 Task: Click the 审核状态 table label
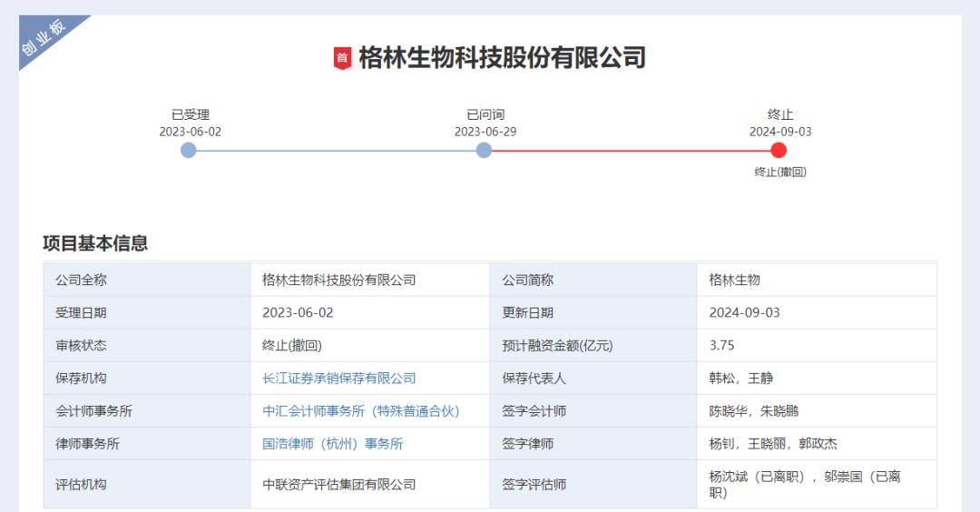click(82, 345)
